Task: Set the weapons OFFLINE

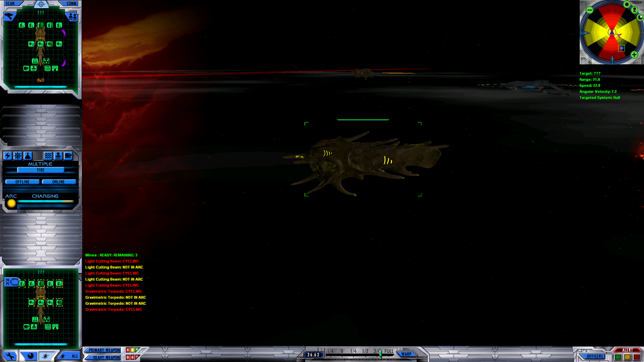Action: click(x=23, y=182)
